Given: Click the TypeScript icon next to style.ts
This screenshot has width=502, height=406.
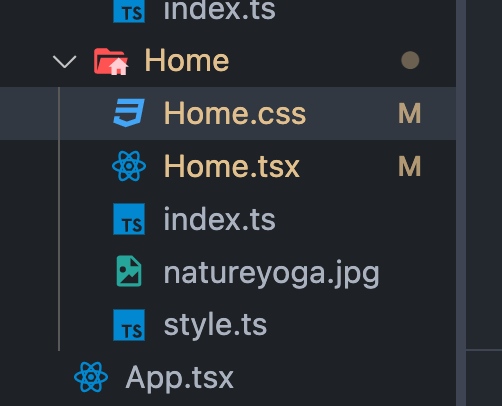Looking at the screenshot, I should (129, 325).
